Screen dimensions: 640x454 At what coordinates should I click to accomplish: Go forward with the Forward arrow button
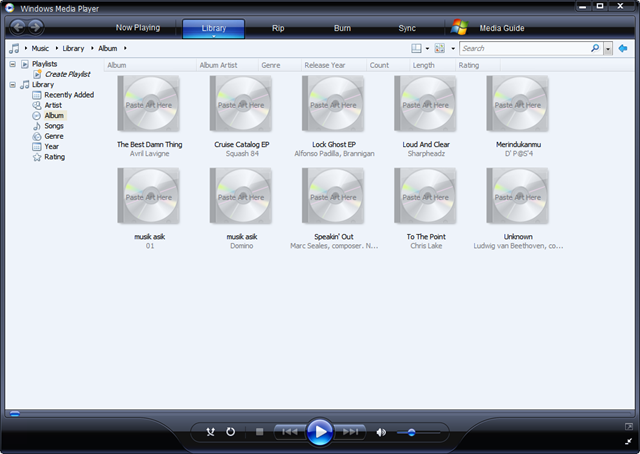click(x=36, y=27)
